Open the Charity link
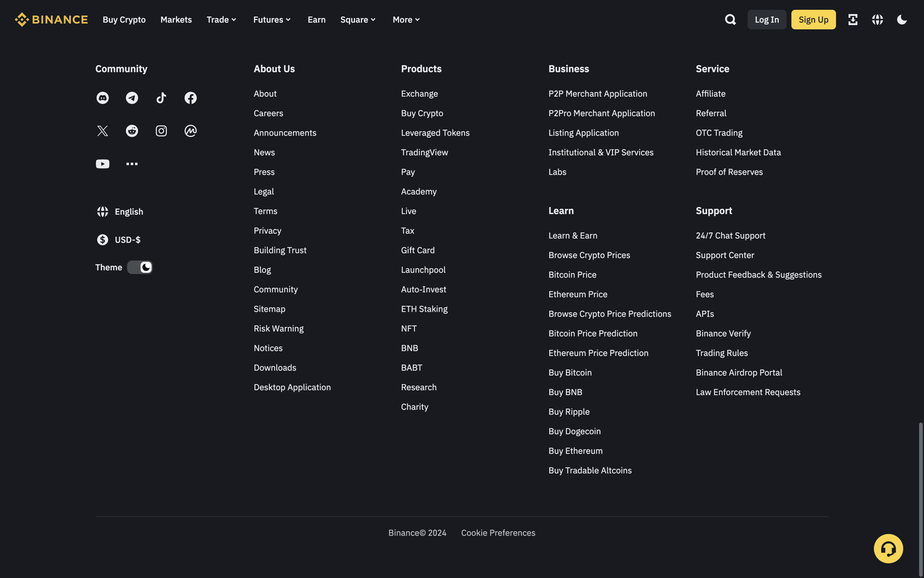924x578 pixels. [414, 407]
